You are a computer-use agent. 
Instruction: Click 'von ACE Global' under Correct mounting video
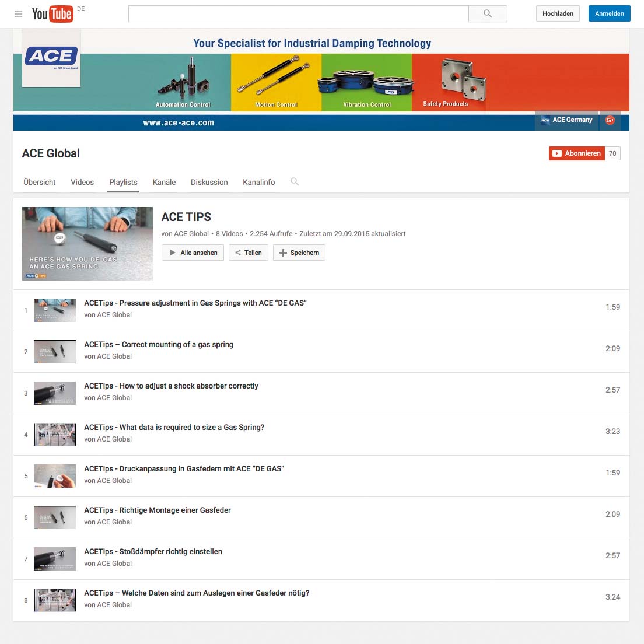click(x=108, y=356)
